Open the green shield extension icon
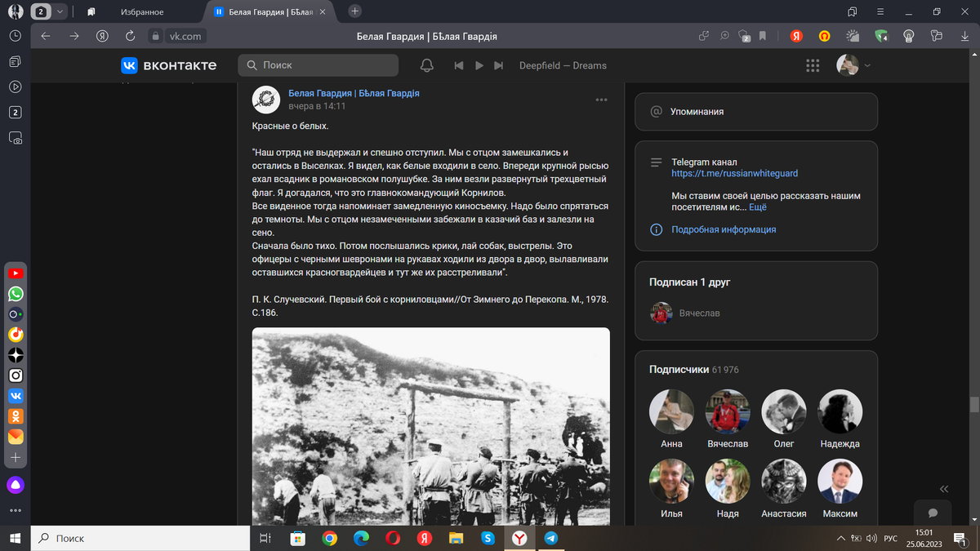This screenshot has height=551, width=980. click(x=881, y=36)
